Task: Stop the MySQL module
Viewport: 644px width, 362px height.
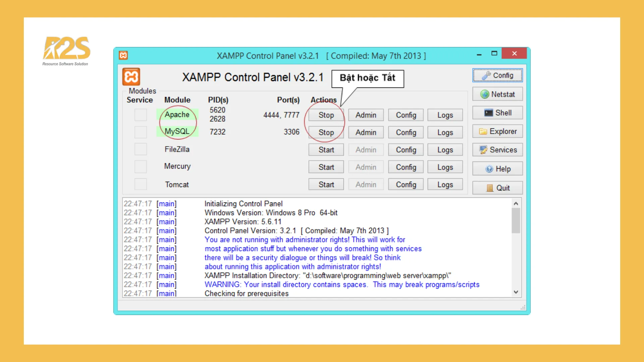Action: 325,132
